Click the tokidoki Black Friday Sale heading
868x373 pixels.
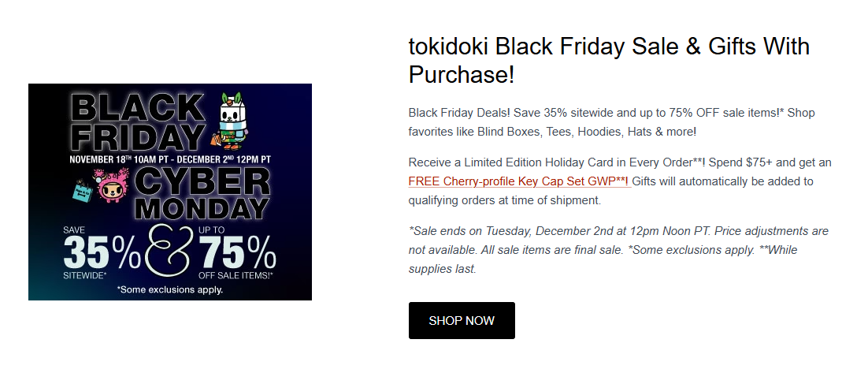click(x=609, y=60)
